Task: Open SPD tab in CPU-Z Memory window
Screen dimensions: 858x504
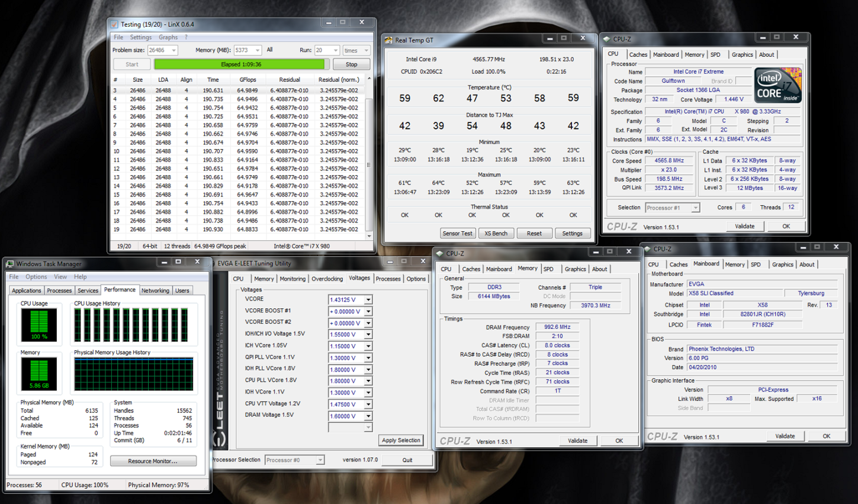Action: click(548, 269)
